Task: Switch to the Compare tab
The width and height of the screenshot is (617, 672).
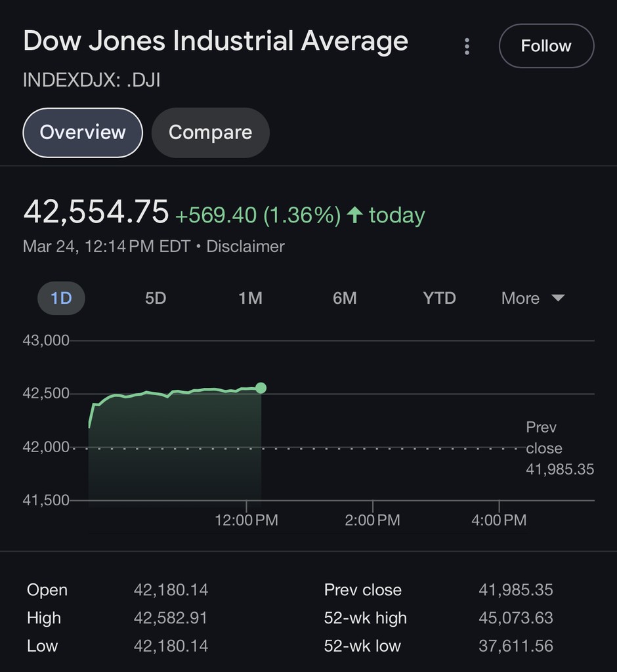Action: 210,133
